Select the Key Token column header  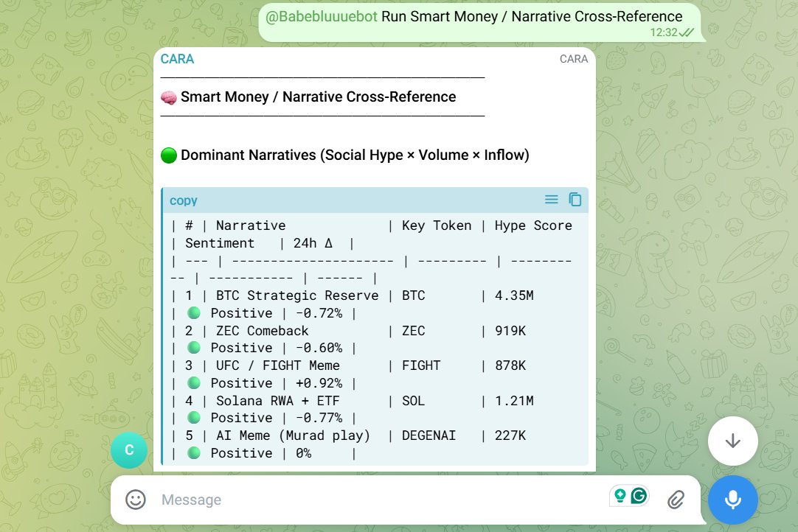point(437,225)
